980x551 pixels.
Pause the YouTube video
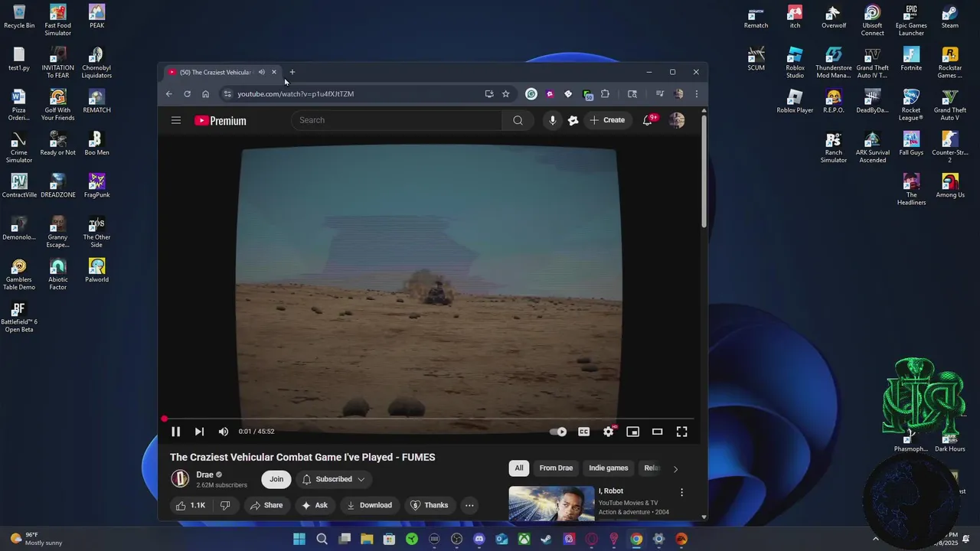[175, 432]
